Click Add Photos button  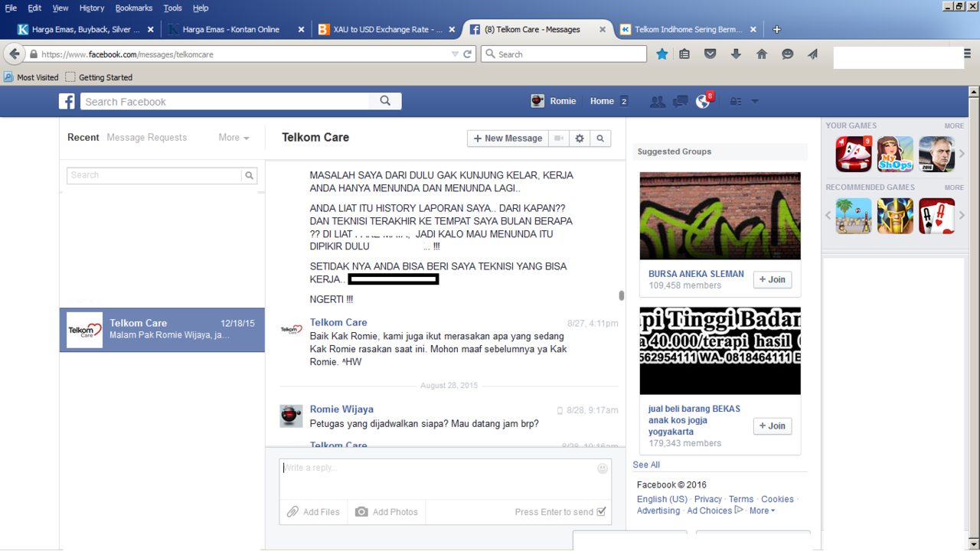click(x=387, y=512)
